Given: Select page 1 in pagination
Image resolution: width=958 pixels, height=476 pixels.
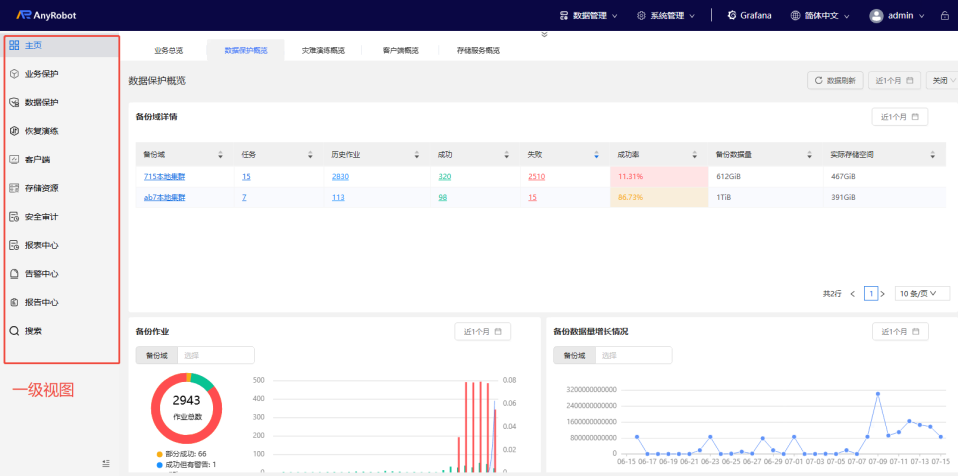Looking at the screenshot, I should tap(871, 293).
